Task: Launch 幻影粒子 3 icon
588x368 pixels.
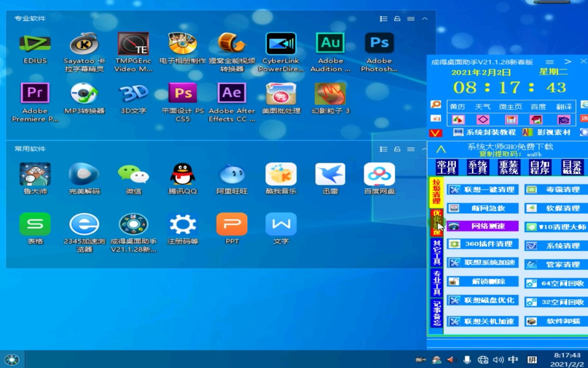Action: 330,94
